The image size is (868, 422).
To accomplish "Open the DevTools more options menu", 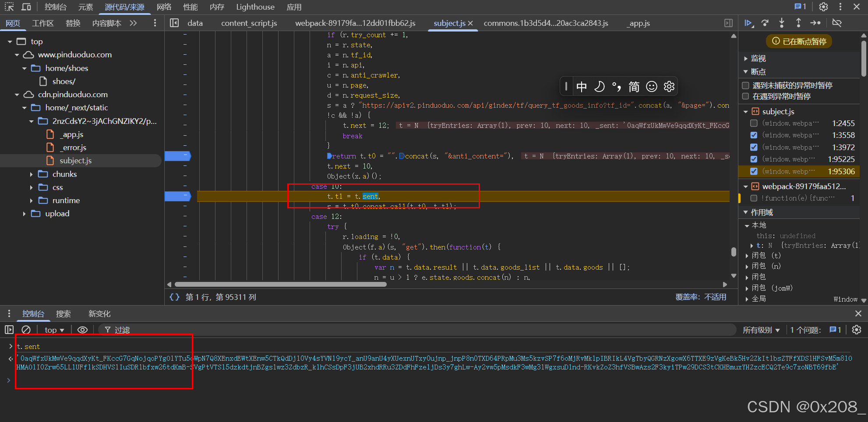I will click(x=840, y=7).
